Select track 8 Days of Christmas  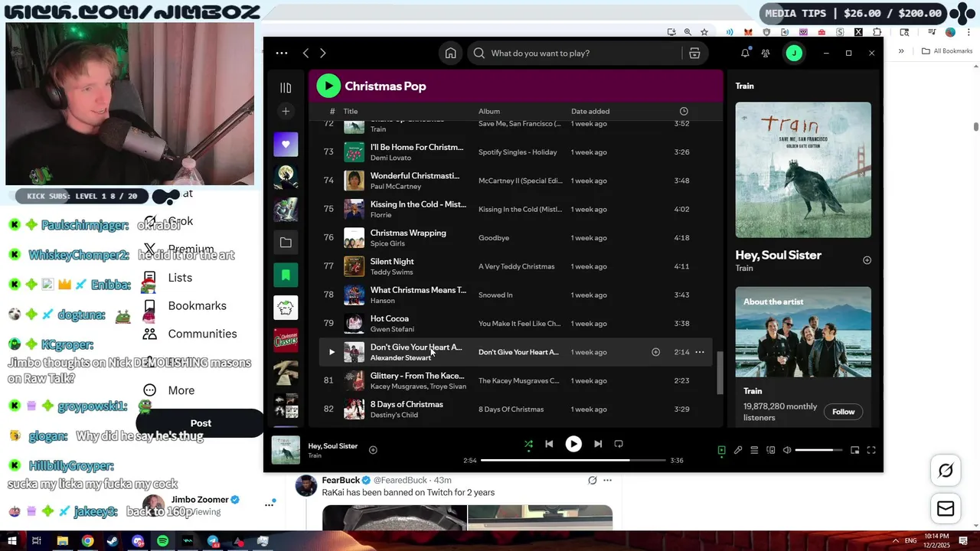[515, 409]
